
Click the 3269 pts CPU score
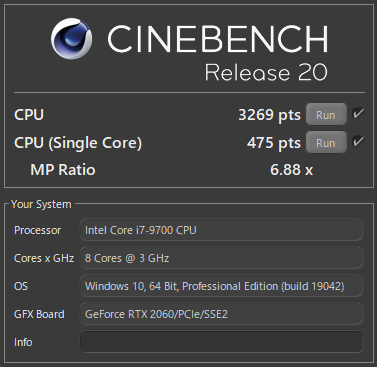(x=269, y=115)
